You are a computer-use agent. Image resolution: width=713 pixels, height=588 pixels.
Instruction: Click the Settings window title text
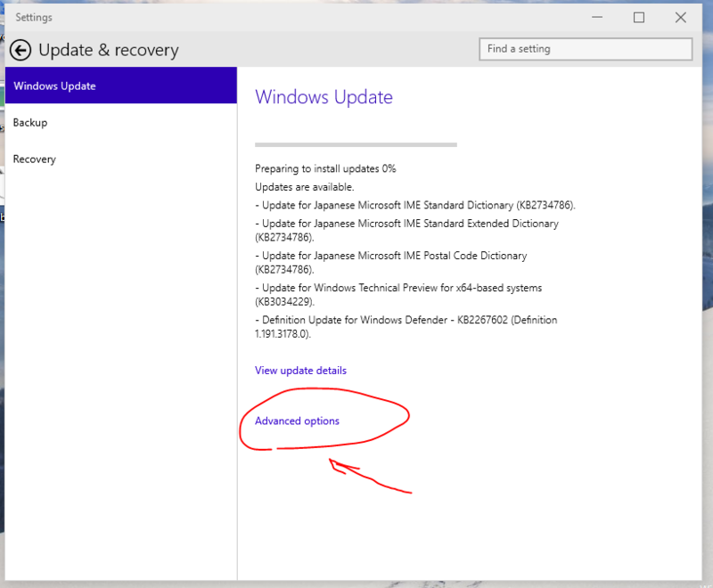tap(34, 18)
